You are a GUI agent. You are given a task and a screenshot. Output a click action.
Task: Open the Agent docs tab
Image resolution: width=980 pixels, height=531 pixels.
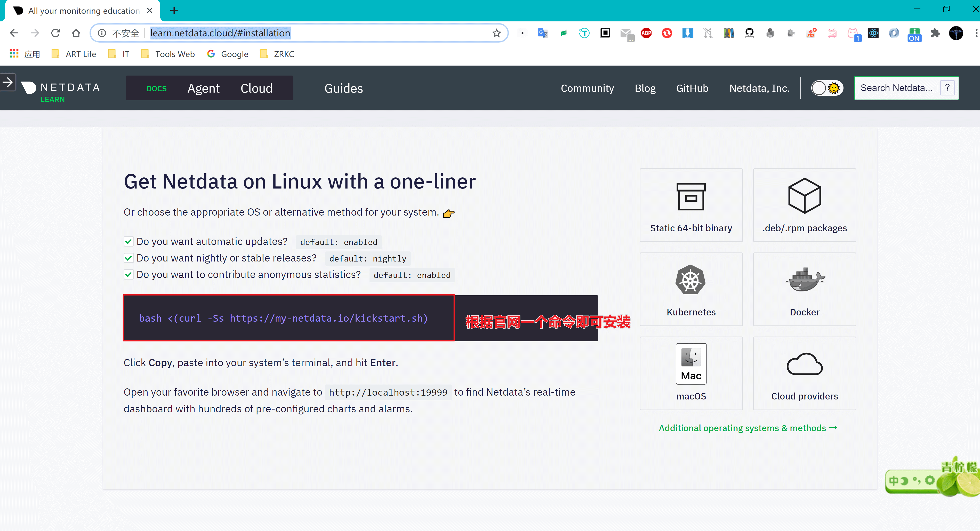point(203,88)
